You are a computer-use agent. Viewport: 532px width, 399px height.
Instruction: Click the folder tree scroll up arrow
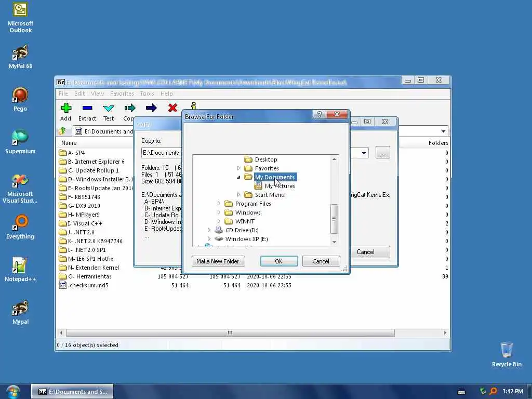[x=334, y=159]
